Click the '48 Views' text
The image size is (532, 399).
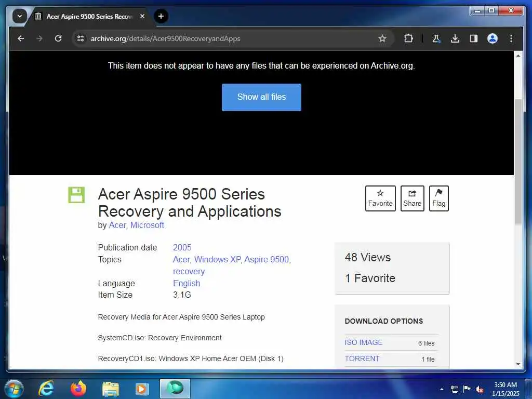pos(367,258)
